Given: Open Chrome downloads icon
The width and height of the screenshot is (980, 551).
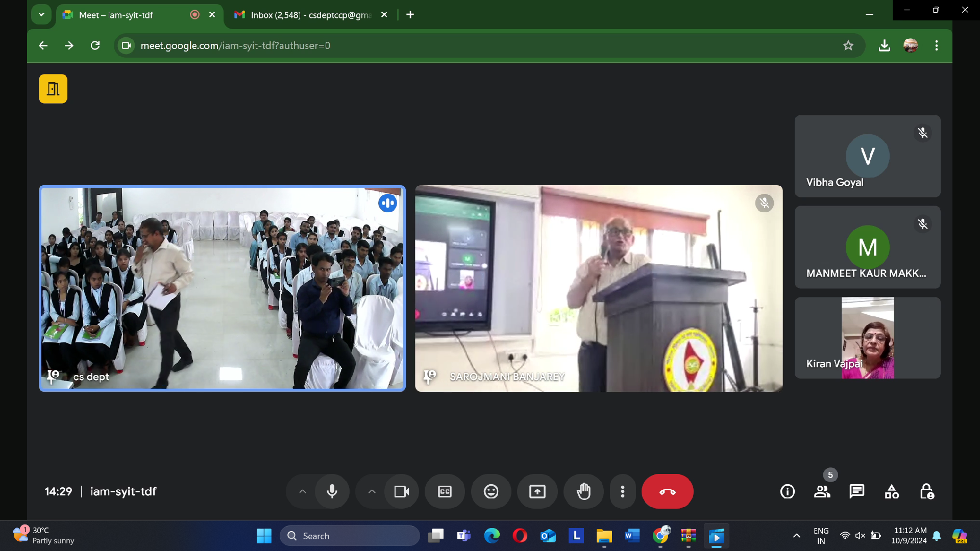Looking at the screenshot, I should (885, 45).
